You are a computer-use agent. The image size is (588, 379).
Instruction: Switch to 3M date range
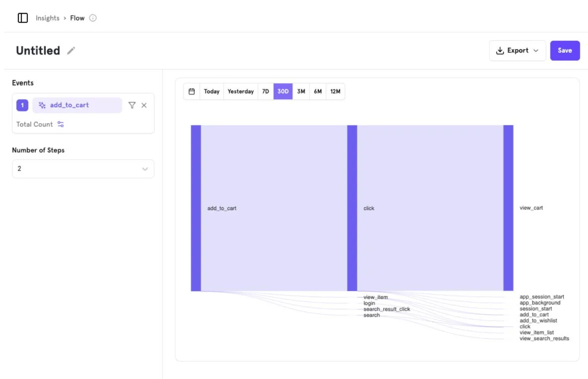point(301,91)
